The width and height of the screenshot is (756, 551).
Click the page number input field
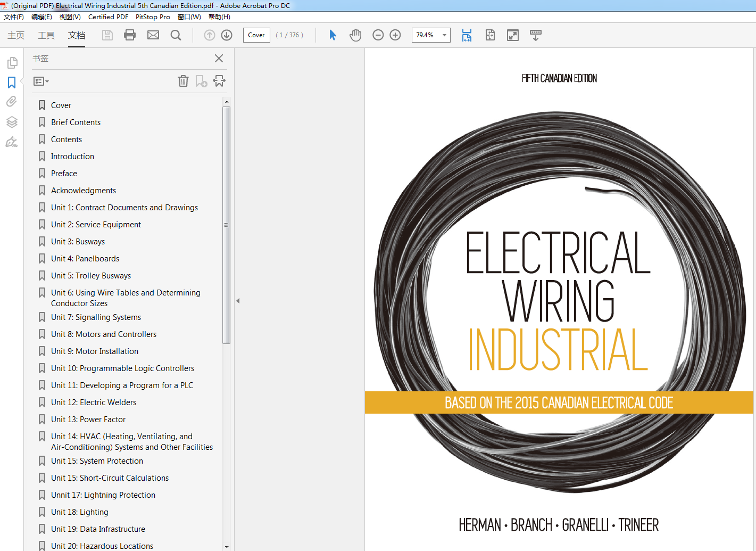point(256,35)
